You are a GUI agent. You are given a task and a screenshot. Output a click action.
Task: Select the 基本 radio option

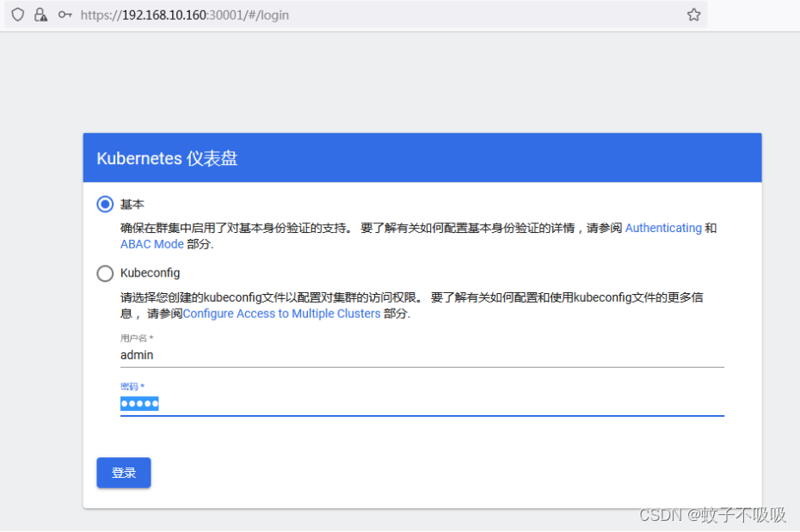pyautogui.click(x=105, y=205)
